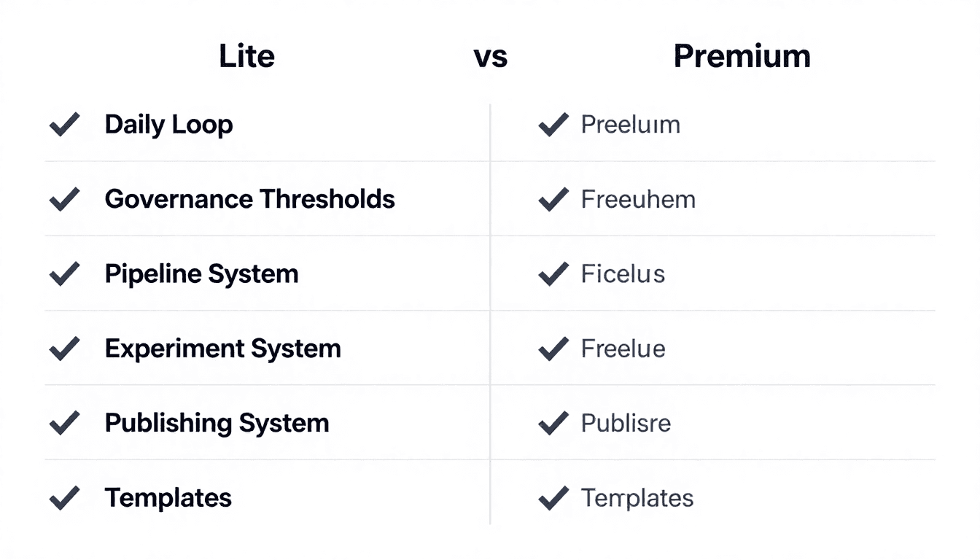Image resolution: width=980 pixels, height=560 pixels.
Task: Click the Experiment System feature label
Action: pos(222,349)
